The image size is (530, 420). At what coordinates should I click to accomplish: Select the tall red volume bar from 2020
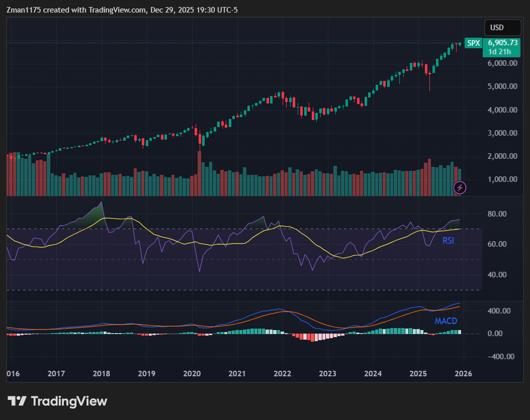(199, 171)
